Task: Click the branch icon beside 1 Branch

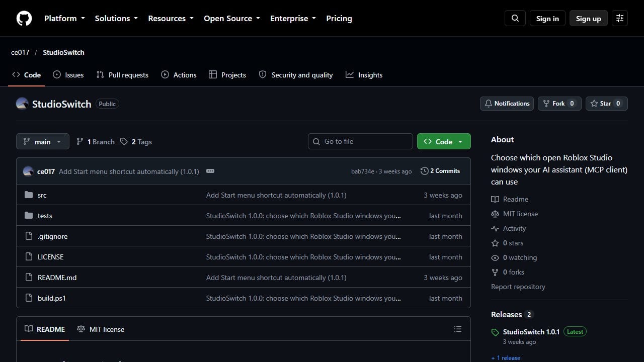Action: tap(80, 142)
